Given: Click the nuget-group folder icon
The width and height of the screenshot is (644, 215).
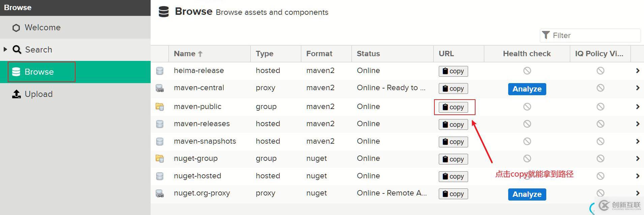Looking at the screenshot, I should 160,158.
